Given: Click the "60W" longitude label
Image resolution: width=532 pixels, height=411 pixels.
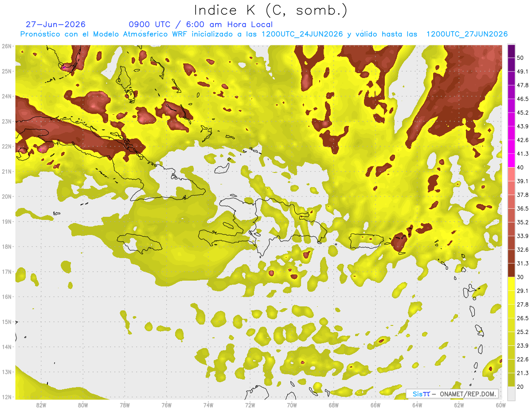Looking at the screenshot, I should tap(501, 405).
